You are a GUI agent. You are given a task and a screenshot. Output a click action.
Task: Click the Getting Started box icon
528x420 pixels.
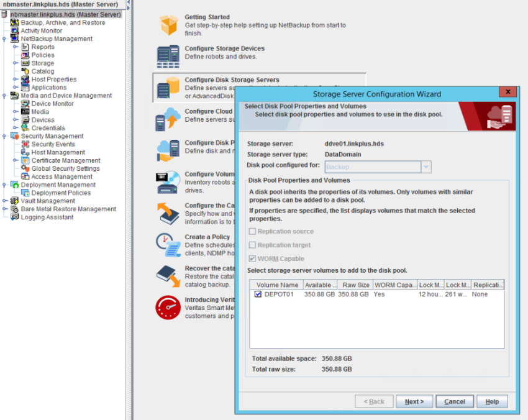[x=169, y=25]
